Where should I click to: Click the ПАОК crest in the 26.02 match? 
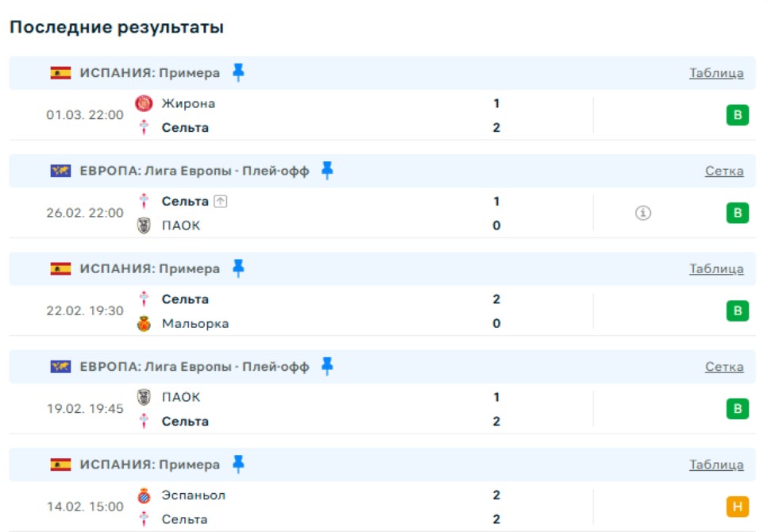tap(144, 226)
